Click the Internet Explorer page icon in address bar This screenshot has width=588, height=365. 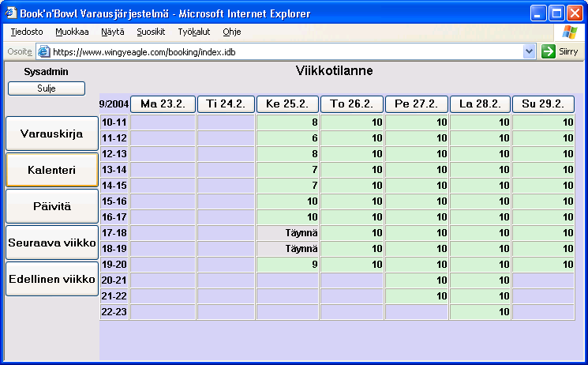[x=43, y=51]
